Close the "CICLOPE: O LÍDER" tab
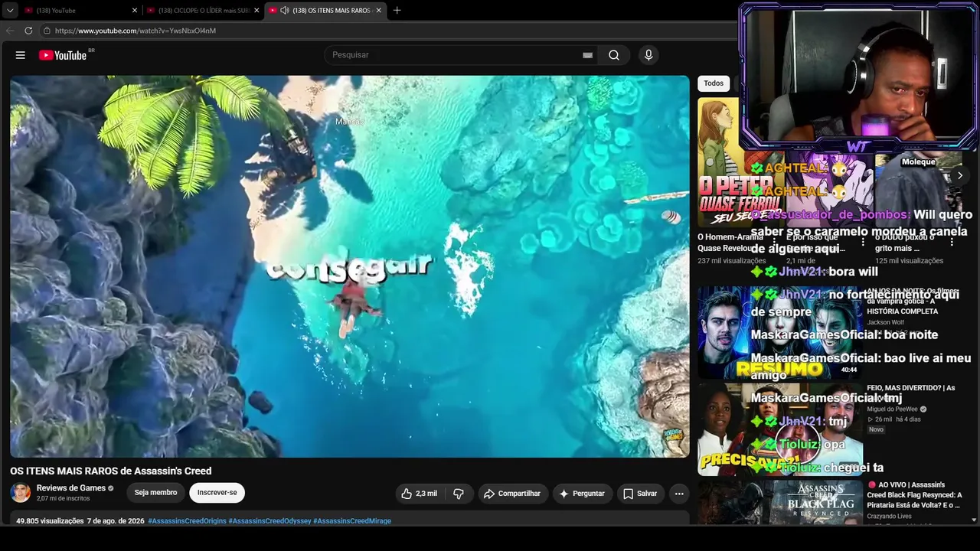 point(256,11)
